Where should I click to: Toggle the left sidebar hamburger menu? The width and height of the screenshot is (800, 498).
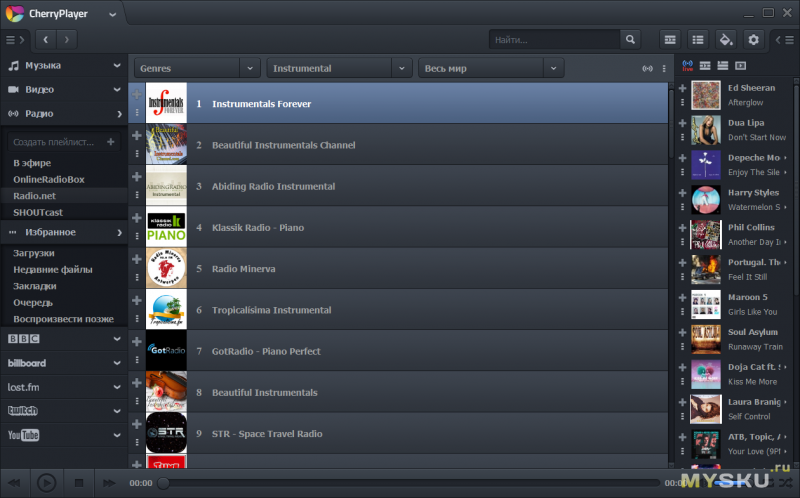coord(15,39)
